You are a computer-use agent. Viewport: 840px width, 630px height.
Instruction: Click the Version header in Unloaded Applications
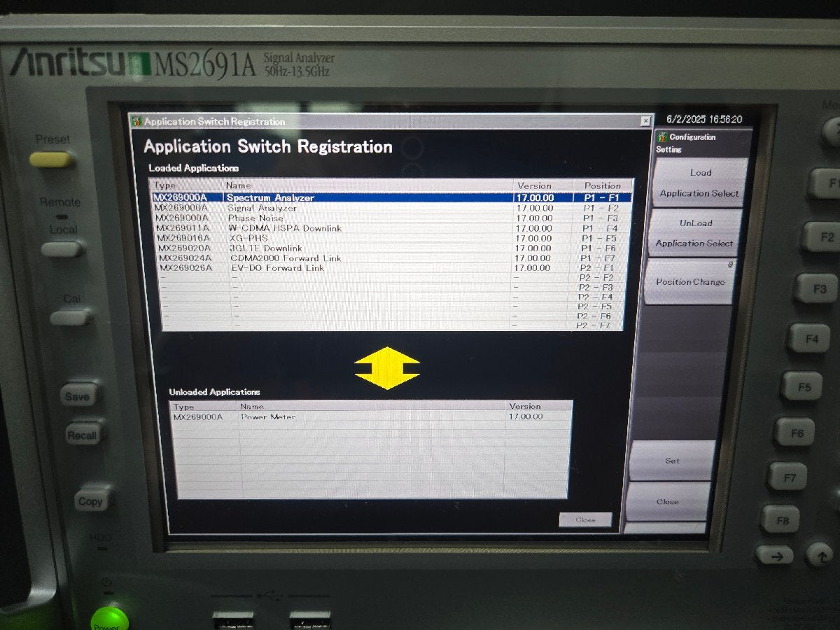click(x=539, y=406)
